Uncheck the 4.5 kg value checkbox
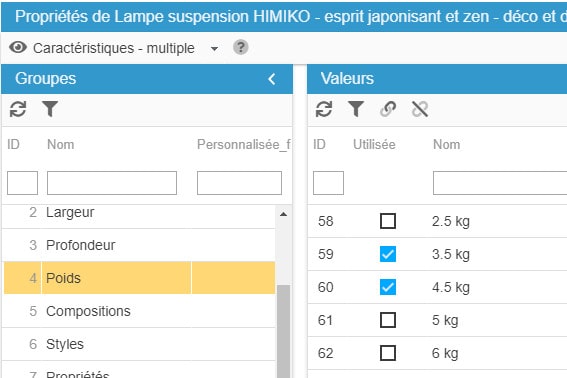Image resolution: width=567 pixels, height=378 pixels. [388, 287]
